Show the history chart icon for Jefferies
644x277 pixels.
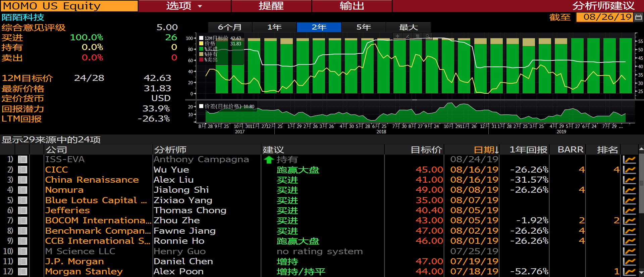click(x=629, y=210)
